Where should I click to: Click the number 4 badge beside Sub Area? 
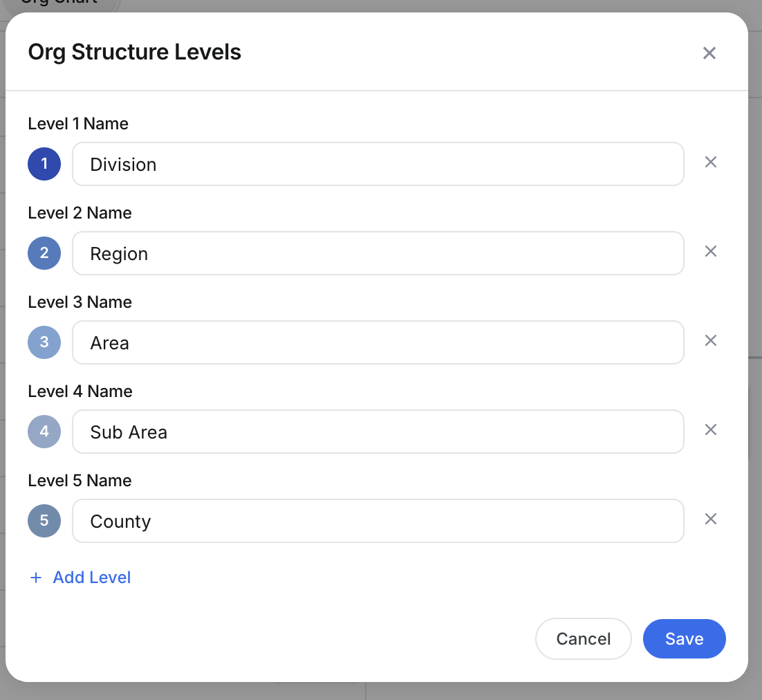(44, 432)
